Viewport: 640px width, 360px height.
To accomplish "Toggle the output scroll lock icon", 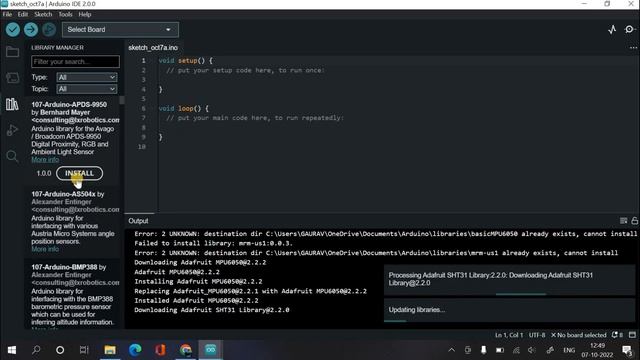I will [x=635, y=221].
